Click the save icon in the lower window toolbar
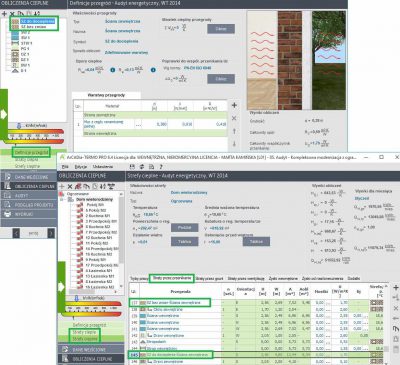This screenshot has height=365, width=400. point(132,167)
